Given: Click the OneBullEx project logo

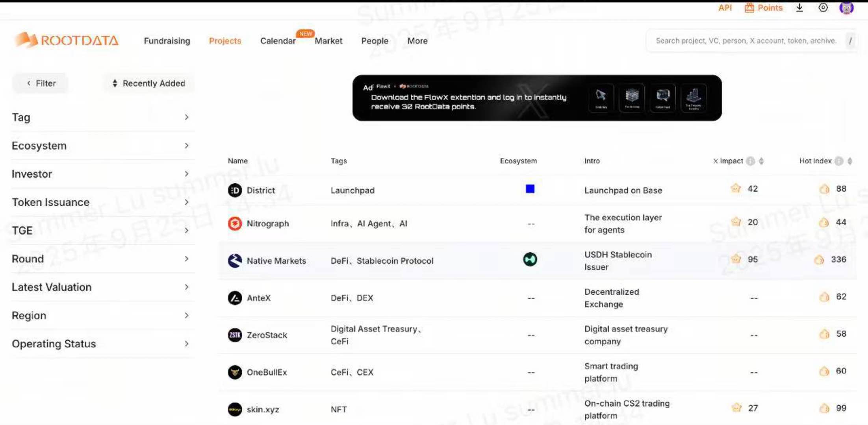Looking at the screenshot, I should [x=235, y=372].
